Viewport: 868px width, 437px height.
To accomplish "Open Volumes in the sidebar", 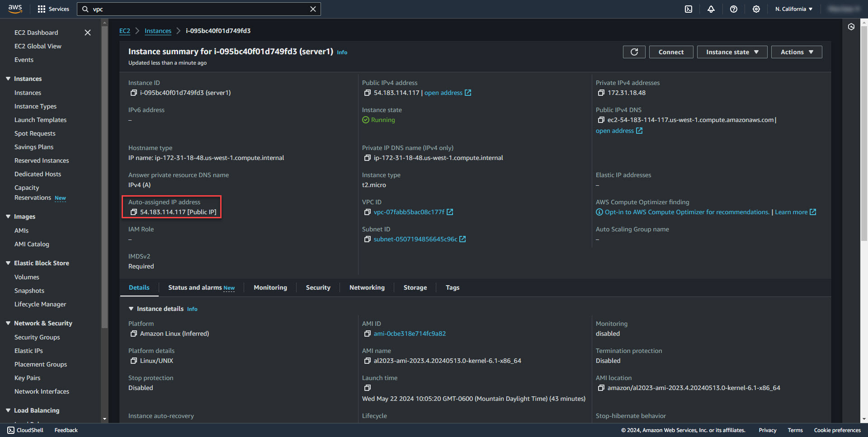I will tap(27, 277).
